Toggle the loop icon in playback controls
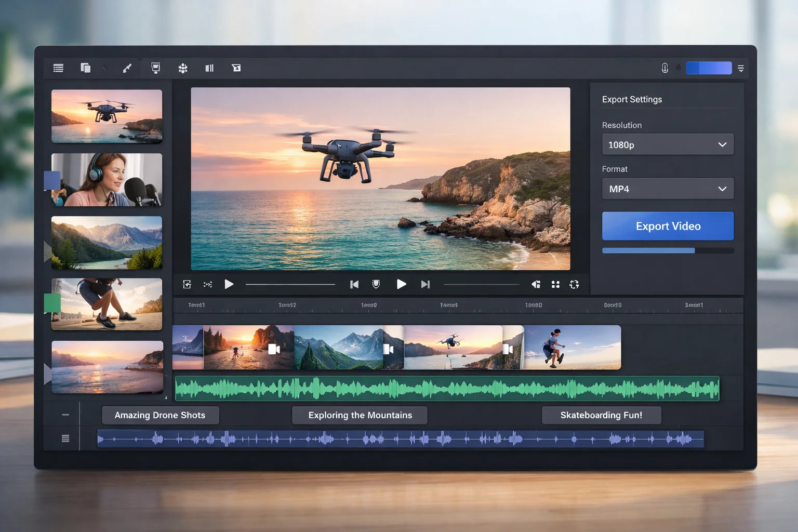This screenshot has width=798, height=532. (x=574, y=284)
